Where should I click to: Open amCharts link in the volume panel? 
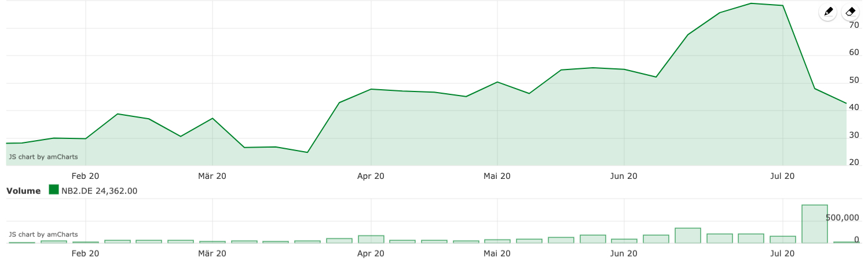43,234
